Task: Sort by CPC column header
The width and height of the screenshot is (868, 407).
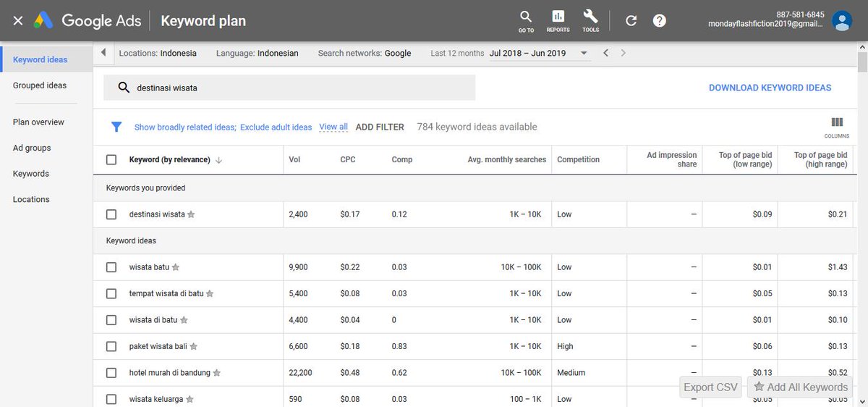Action: pyautogui.click(x=348, y=160)
